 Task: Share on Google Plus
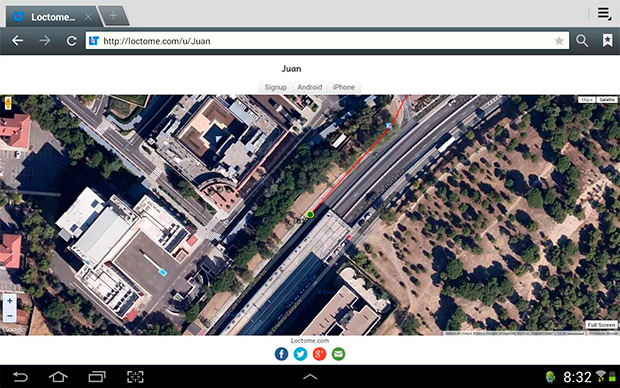point(319,354)
